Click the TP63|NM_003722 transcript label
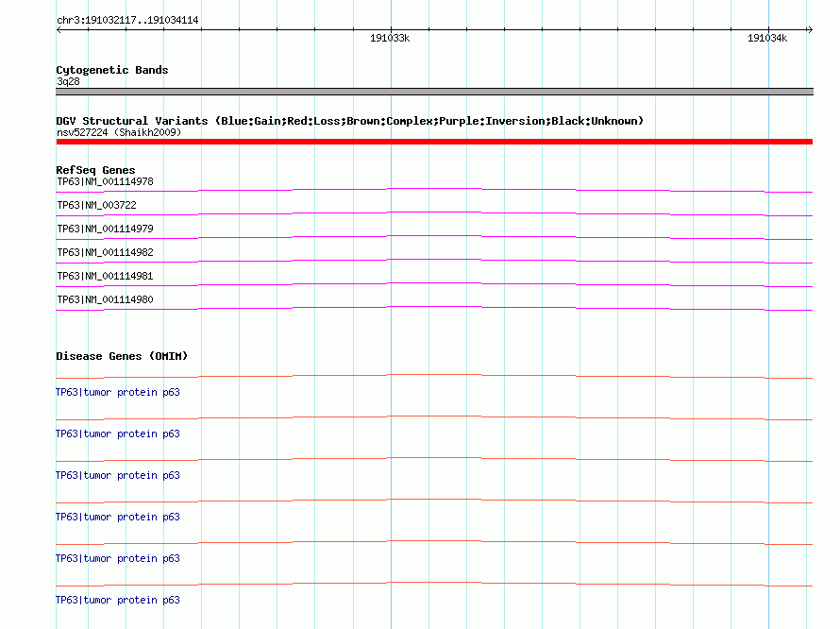The width and height of the screenshot is (840, 629). pyautogui.click(x=96, y=205)
